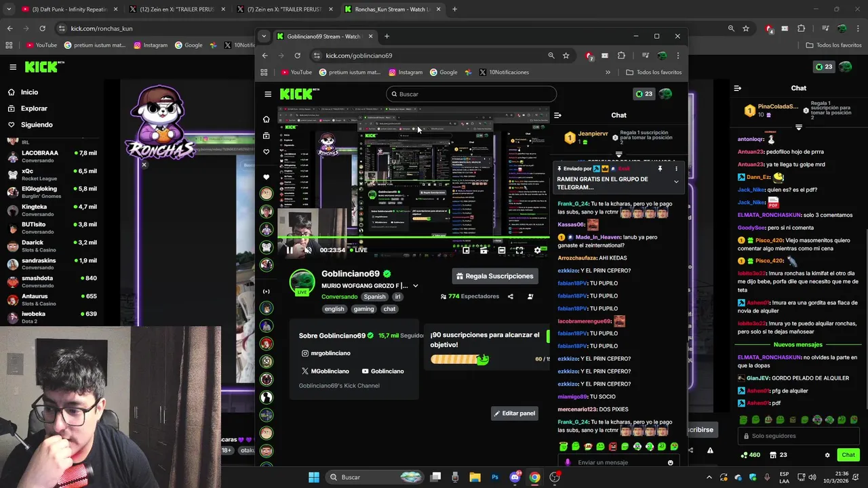Reload the goblinciano69 page

[x=297, y=56]
